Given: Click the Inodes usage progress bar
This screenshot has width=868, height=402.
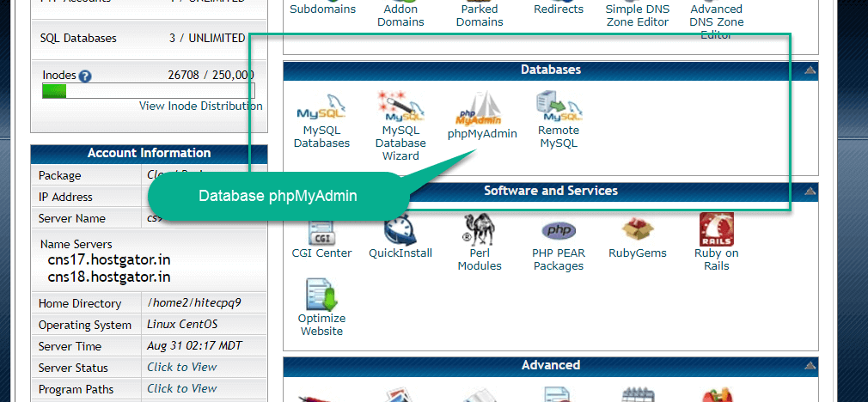Looking at the screenshot, I should pyautogui.click(x=149, y=91).
